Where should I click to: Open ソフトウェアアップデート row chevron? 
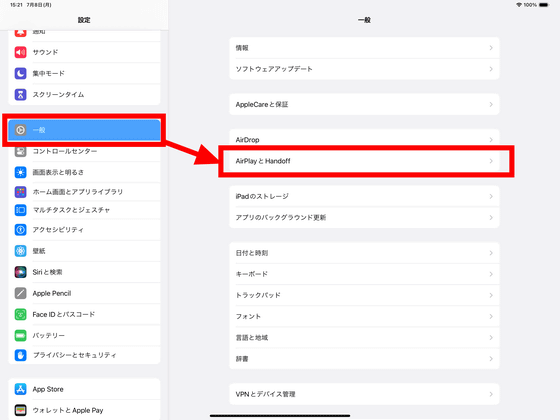[491, 69]
